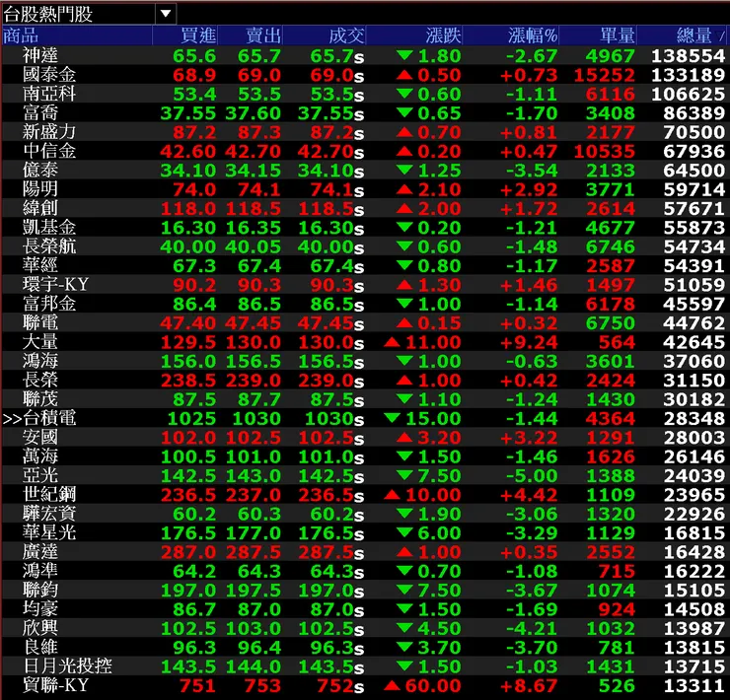Select the 華經 stock name
This screenshot has height=700, width=730.
click(x=40, y=266)
